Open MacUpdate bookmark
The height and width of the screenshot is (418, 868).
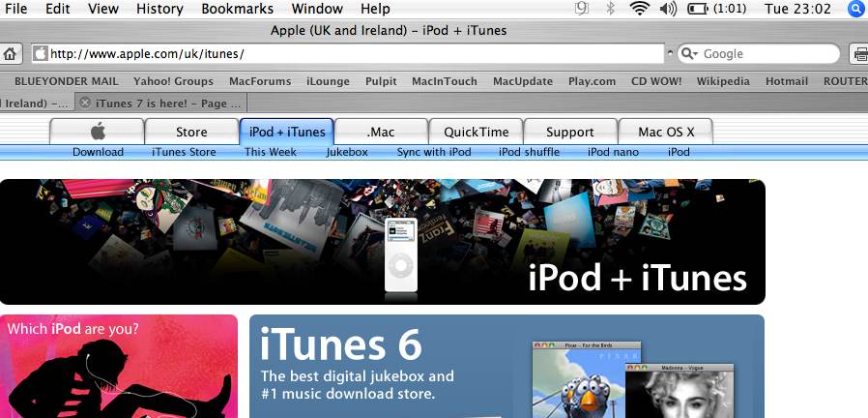point(523,81)
